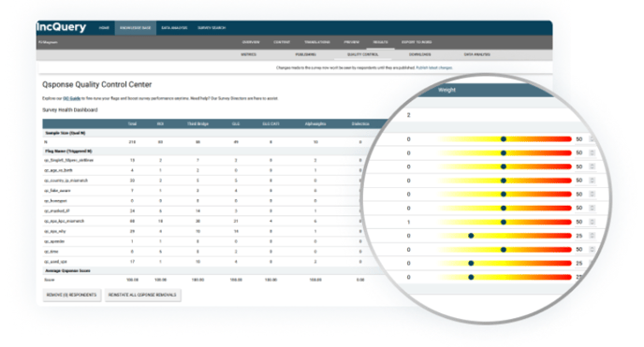The image size is (644, 347).
Task: Open Knowledge Base in top navigation
Action: click(x=135, y=28)
